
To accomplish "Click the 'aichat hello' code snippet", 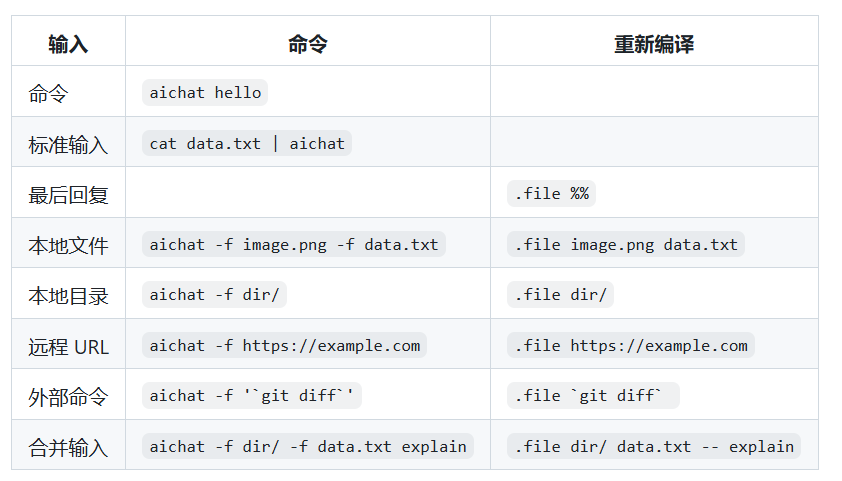I will (205, 93).
